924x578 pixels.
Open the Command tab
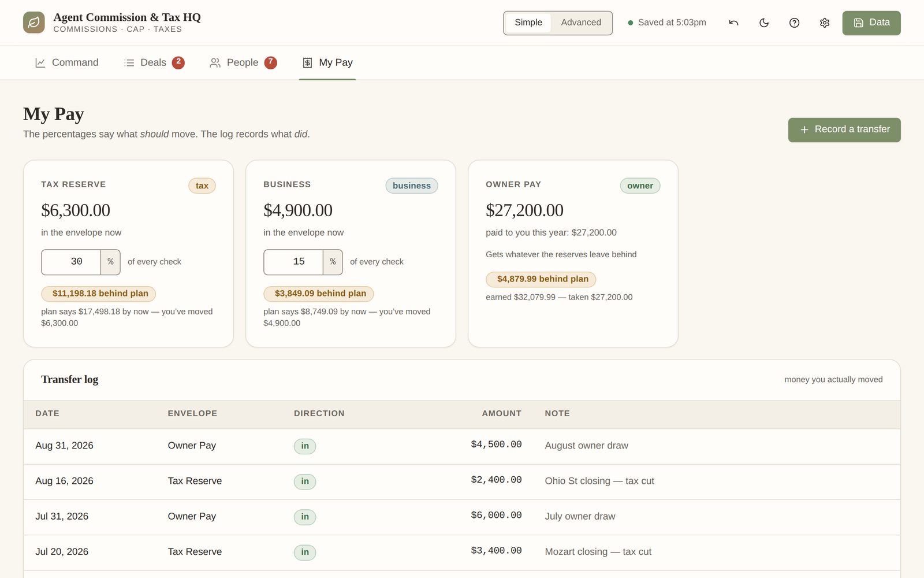pyautogui.click(x=66, y=63)
